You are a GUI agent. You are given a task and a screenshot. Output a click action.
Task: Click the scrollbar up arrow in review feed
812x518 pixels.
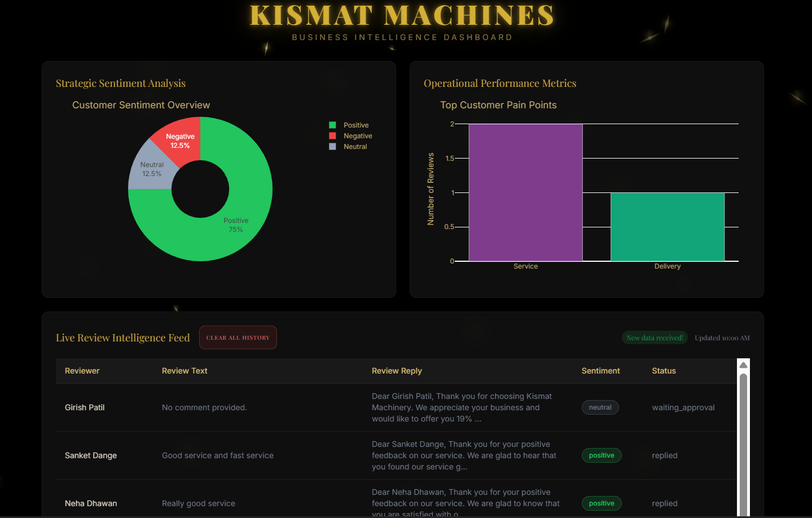743,365
